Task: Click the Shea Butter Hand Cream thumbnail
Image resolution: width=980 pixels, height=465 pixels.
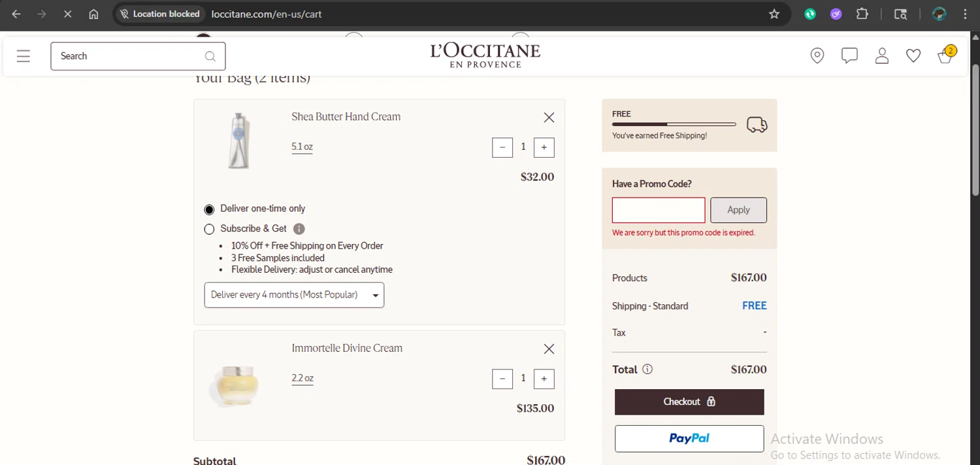Action: 238,141
